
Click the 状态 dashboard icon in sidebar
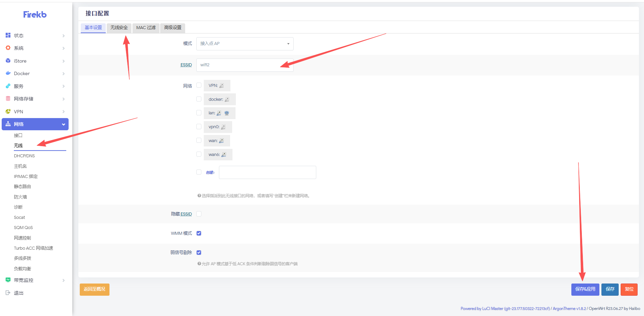pos(8,35)
